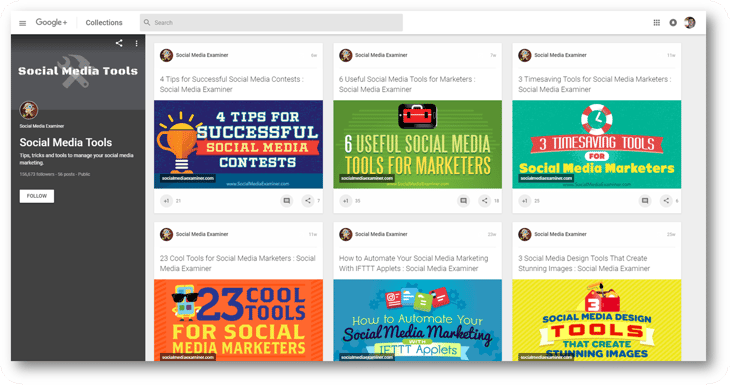Click the Google+ logo

51,22
